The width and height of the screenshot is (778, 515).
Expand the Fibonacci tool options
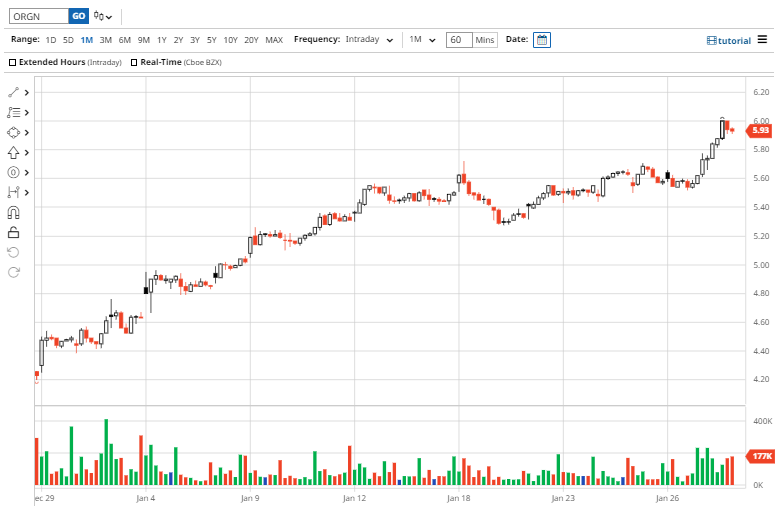[27, 173]
